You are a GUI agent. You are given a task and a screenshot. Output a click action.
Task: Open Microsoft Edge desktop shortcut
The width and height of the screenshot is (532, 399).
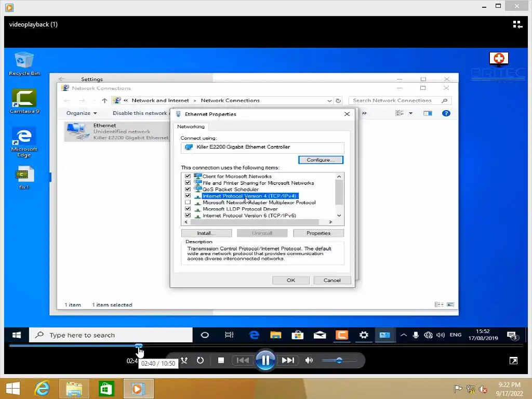click(x=24, y=142)
